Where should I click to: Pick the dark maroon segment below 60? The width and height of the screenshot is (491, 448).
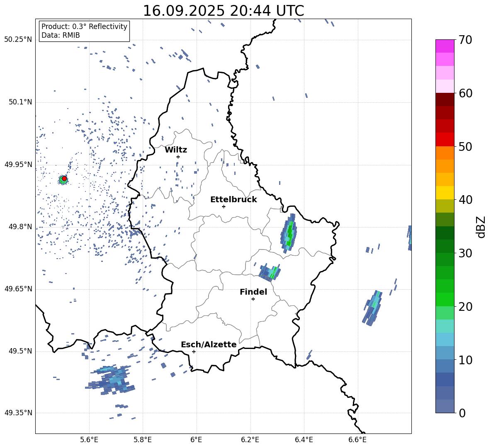pyautogui.click(x=445, y=99)
